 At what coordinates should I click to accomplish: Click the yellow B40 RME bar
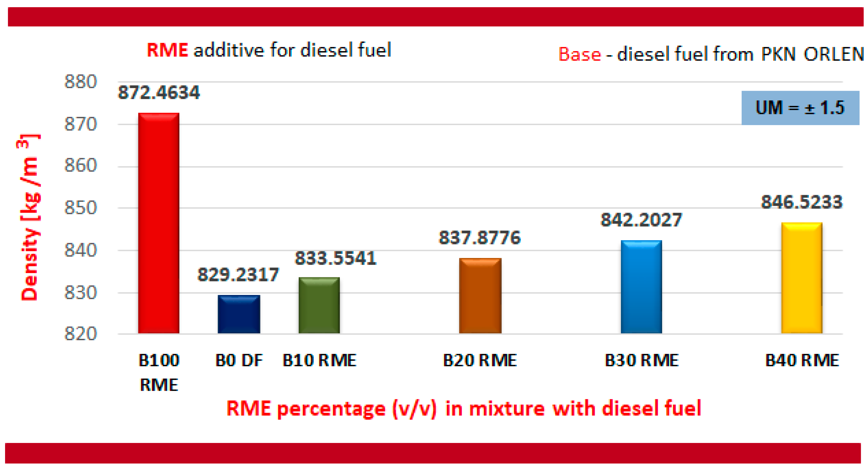[x=801, y=278]
